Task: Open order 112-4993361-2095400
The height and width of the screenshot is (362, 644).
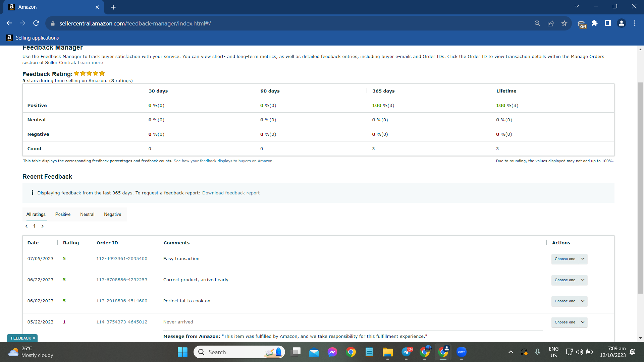Action: click(x=122, y=259)
